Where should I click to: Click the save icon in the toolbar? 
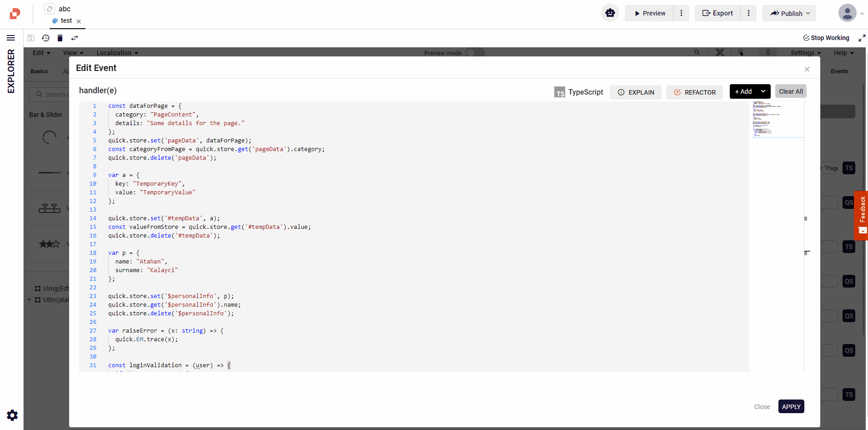tap(31, 38)
